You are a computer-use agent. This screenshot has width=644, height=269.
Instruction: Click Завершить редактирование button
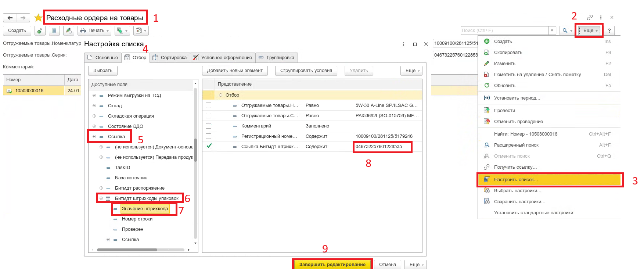tap(332, 264)
